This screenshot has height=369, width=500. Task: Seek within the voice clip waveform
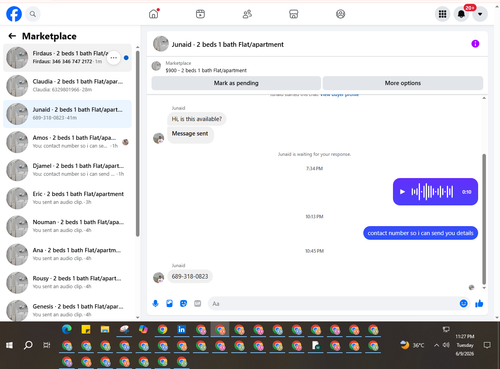(432, 192)
